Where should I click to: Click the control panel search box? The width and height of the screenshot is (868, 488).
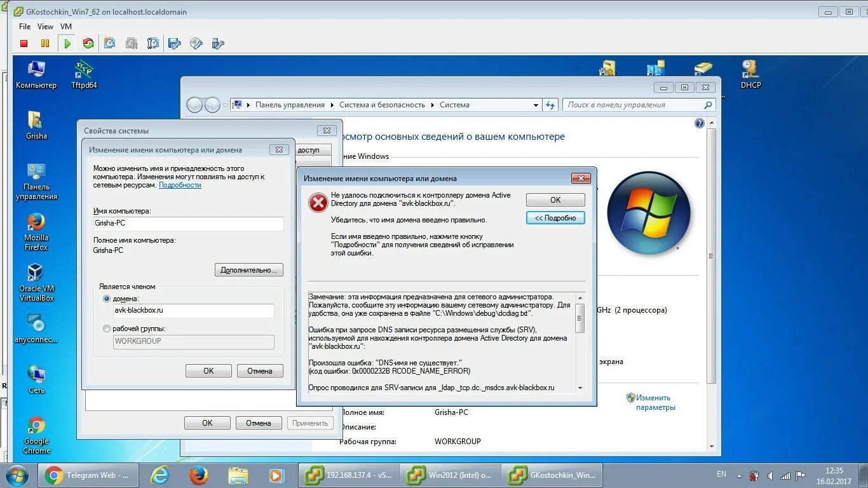coord(639,105)
